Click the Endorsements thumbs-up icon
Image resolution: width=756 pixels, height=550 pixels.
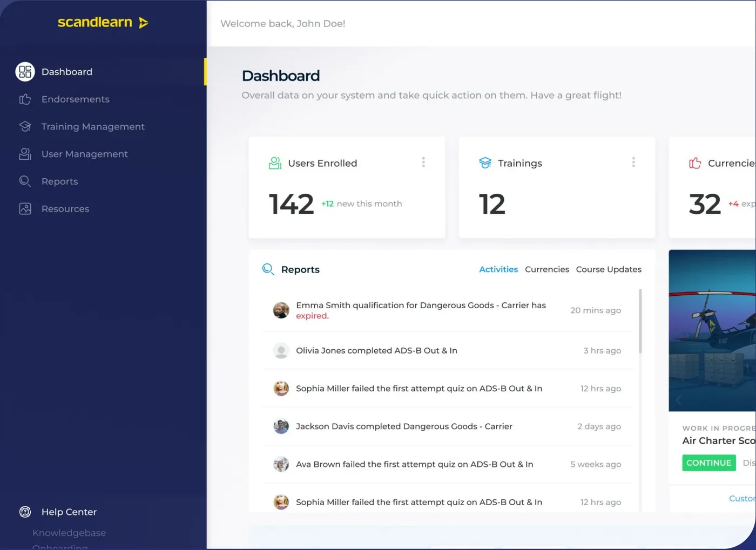(x=25, y=99)
